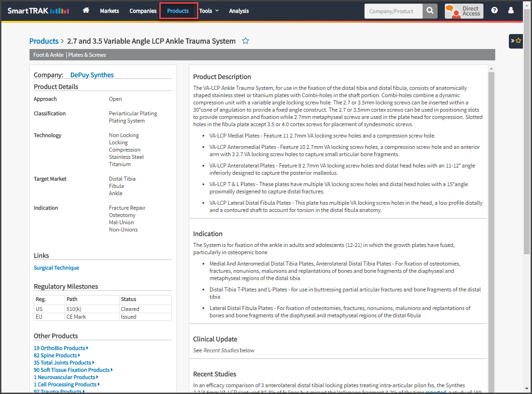Click the Regulatory Milestones heading
This screenshot has width=532, height=394.
[x=66, y=286]
